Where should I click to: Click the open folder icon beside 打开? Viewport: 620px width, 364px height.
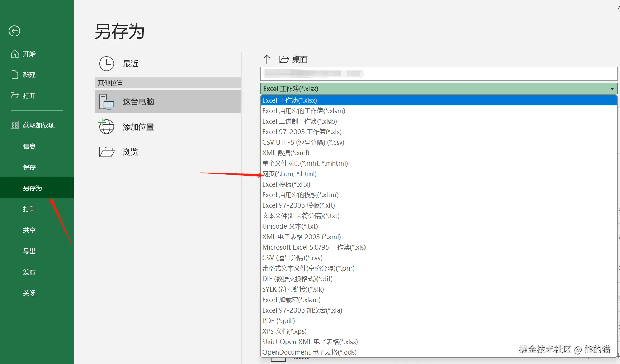pyautogui.click(x=14, y=95)
